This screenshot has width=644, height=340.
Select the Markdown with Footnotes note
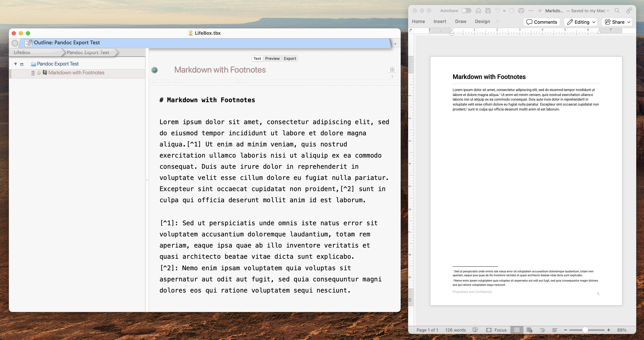[x=76, y=73]
